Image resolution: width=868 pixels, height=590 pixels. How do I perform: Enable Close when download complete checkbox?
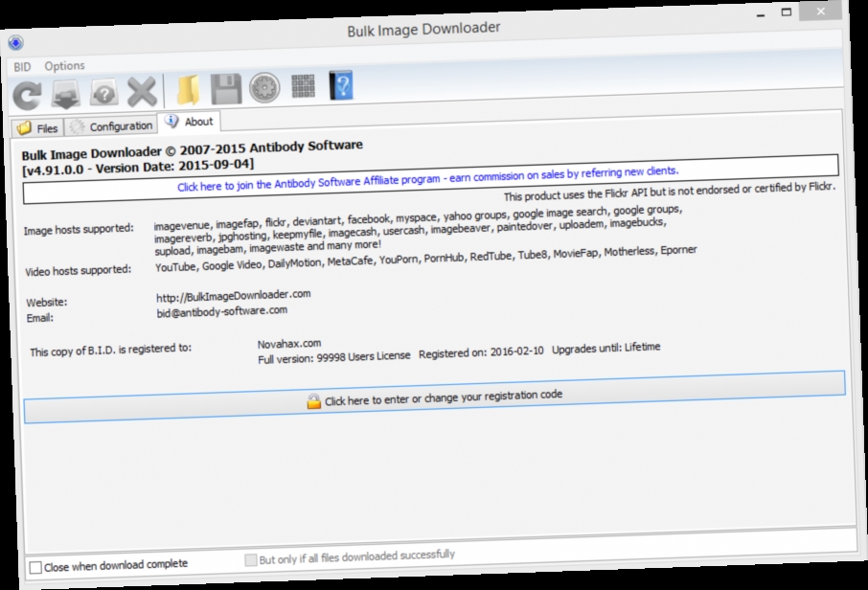[35, 567]
